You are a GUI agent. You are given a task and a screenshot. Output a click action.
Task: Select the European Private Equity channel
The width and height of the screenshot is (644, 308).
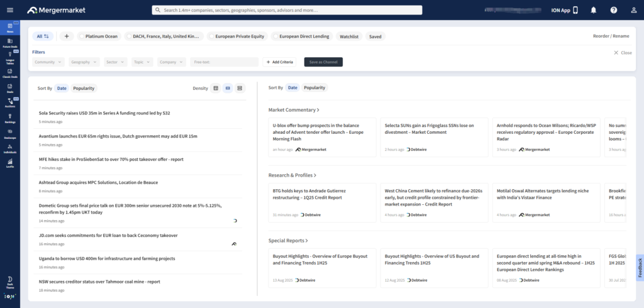pos(212,36)
